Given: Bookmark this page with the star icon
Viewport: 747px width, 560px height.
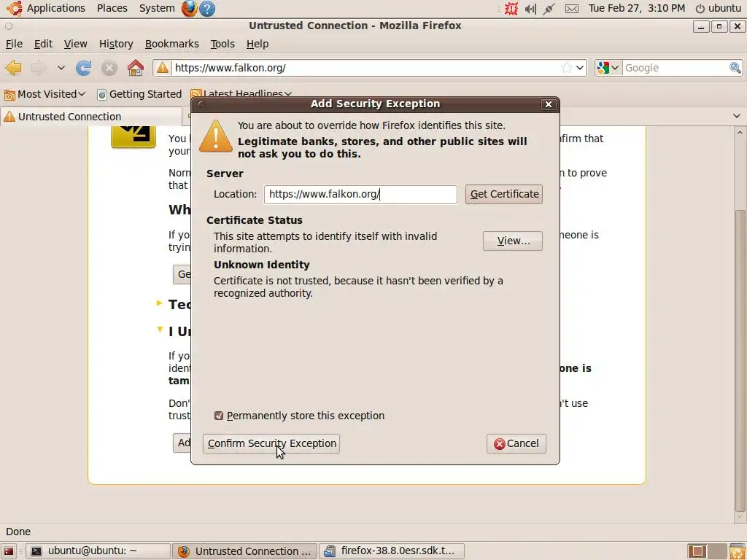Looking at the screenshot, I should pyautogui.click(x=566, y=68).
